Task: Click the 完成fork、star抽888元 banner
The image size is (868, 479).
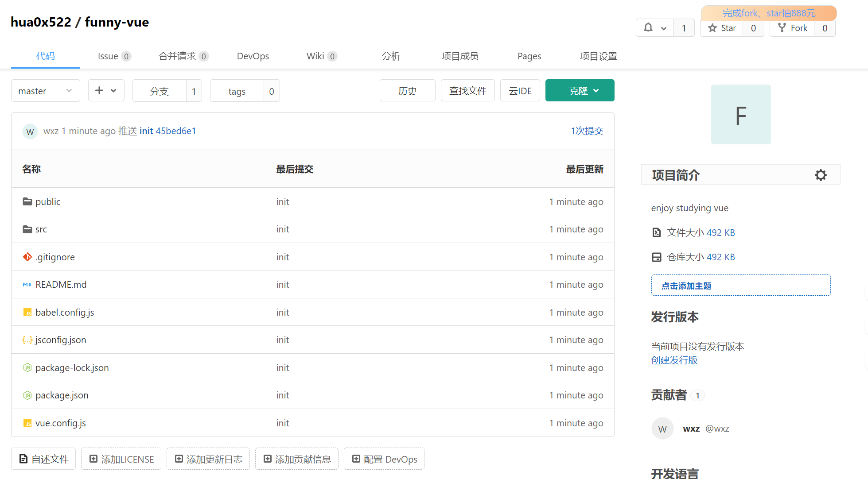Action: click(x=768, y=13)
